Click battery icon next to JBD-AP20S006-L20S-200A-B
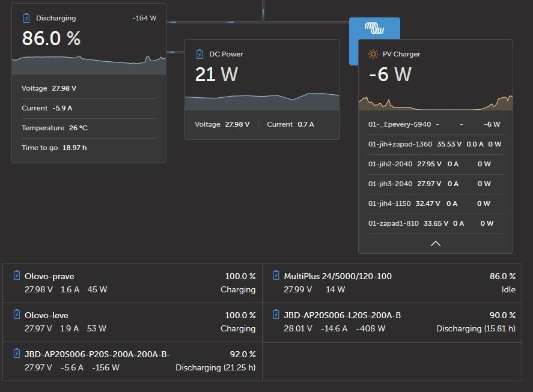The width and height of the screenshot is (533, 392). coord(276,314)
